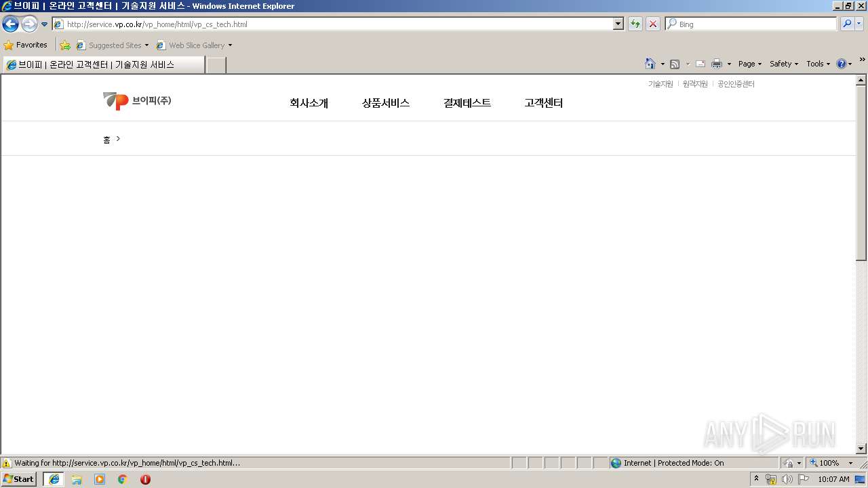
Task: Expand the command bar overflow chevron
Action: tap(862, 60)
